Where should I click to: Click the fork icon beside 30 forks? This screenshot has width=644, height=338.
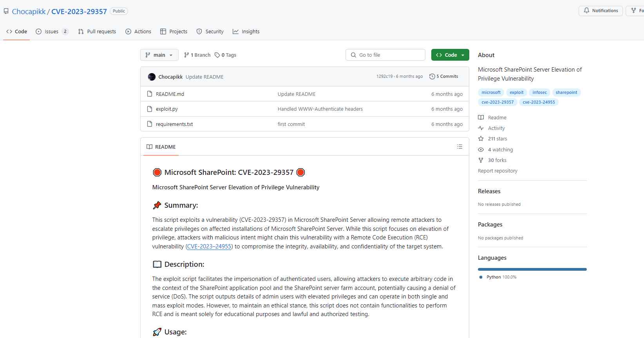(x=481, y=160)
